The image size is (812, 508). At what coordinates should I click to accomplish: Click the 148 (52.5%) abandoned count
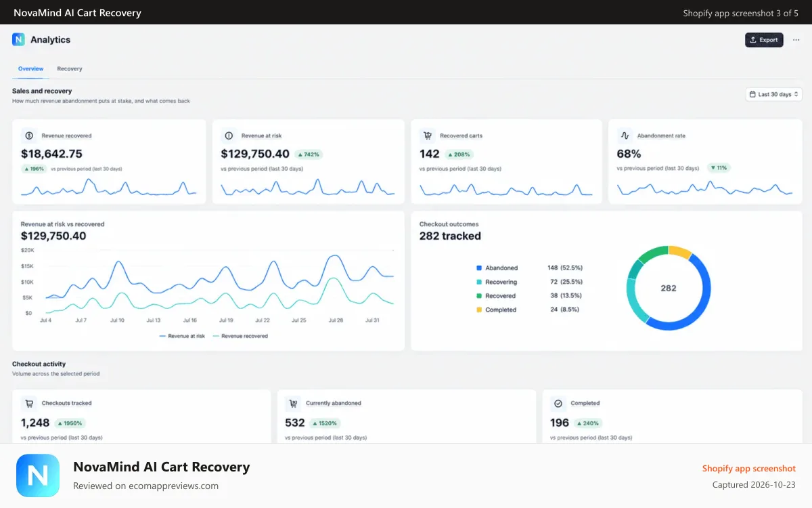click(x=565, y=268)
